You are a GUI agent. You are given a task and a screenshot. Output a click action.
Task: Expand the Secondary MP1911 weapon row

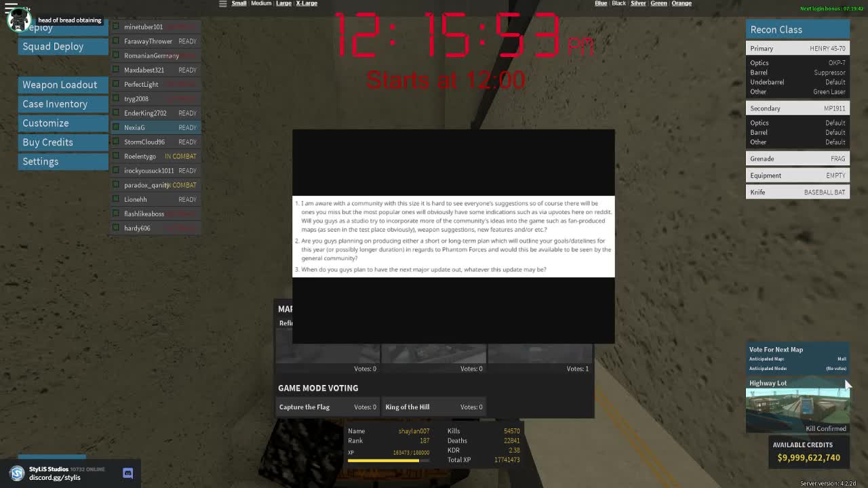(797, 108)
